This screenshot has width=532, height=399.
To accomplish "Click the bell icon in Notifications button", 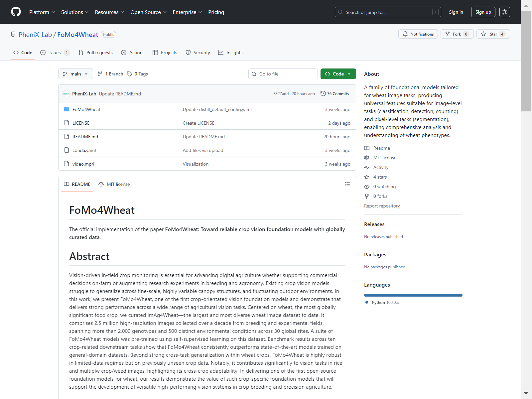I will 405,34.
